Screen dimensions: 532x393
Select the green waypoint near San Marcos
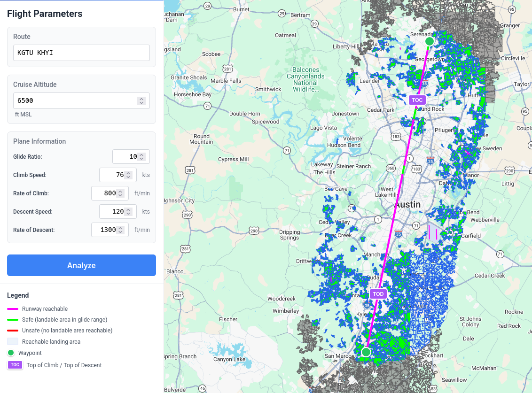point(366,352)
